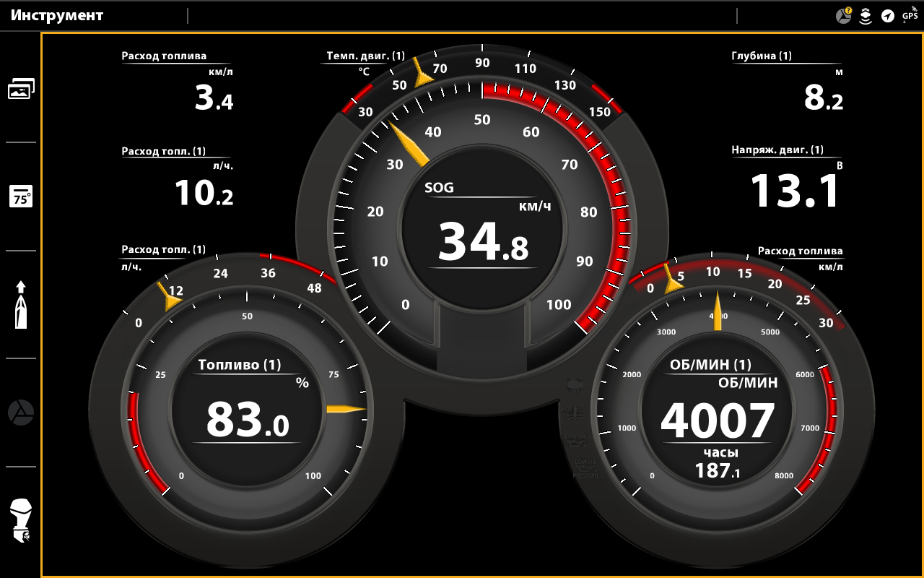Click the greyed-out autopilot icon in sidebar
The width and height of the screenshot is (924, 578).
21,413
